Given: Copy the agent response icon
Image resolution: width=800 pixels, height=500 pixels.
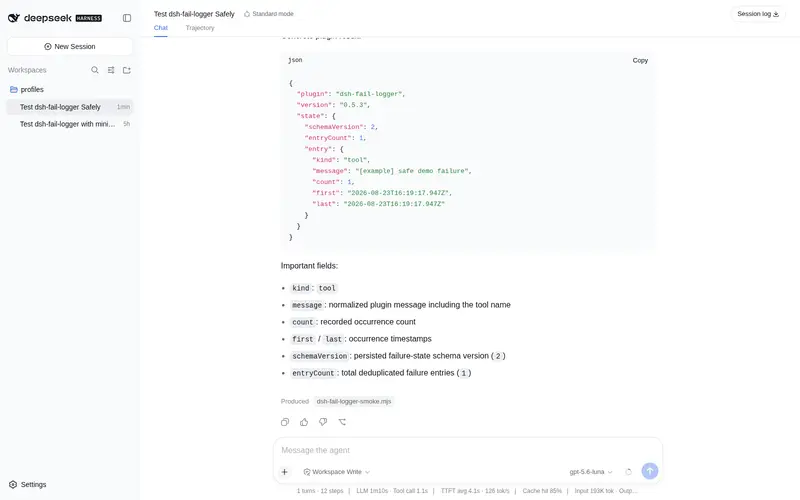Looking at the screenshot, I should [285, 422].
